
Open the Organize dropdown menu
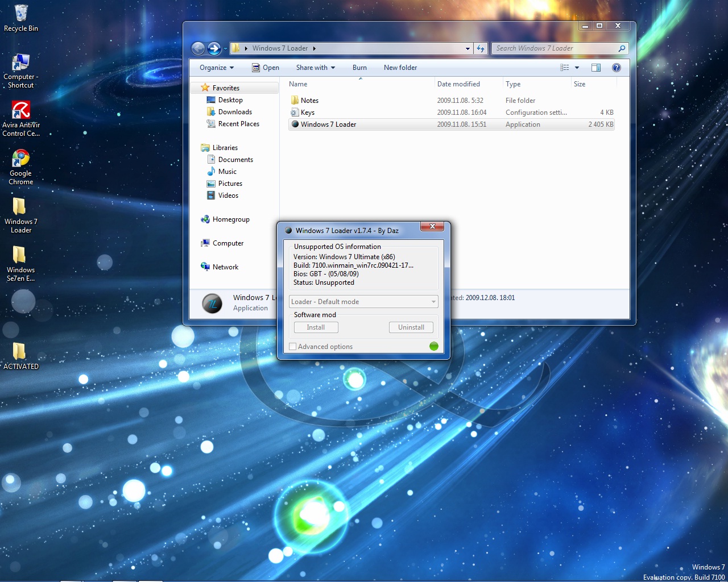216,68
